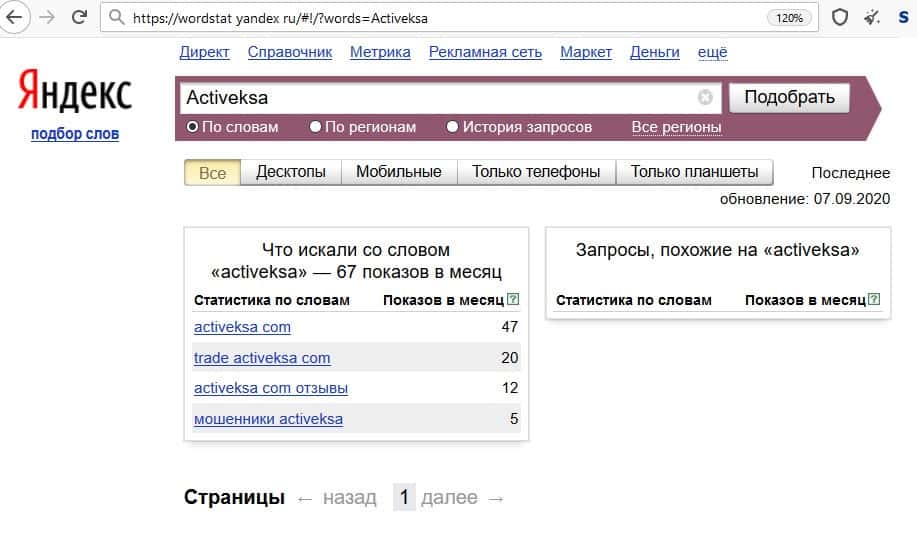Select 'История запросов' radio option
This screenshot has height=540, width=917.
(x=453, y=127)
